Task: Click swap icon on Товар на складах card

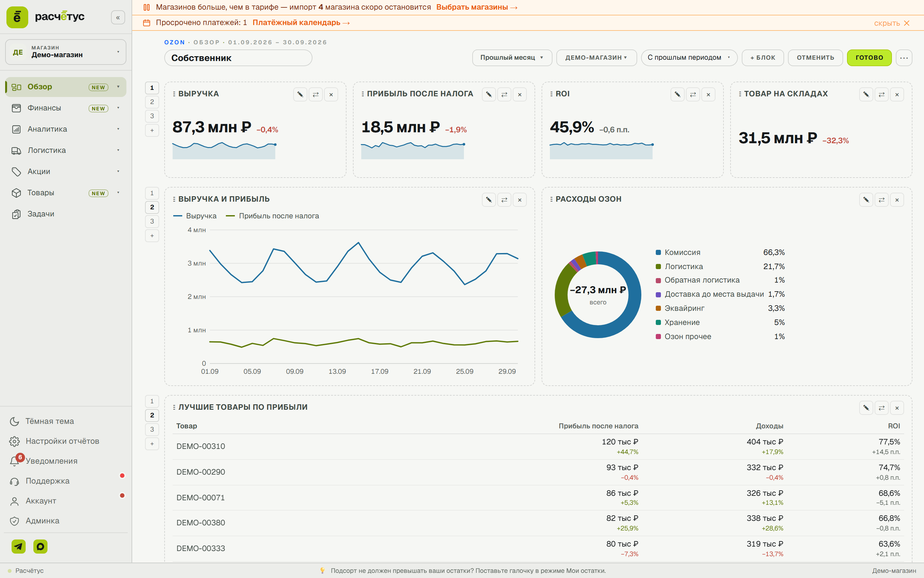Action: [882, 94]
